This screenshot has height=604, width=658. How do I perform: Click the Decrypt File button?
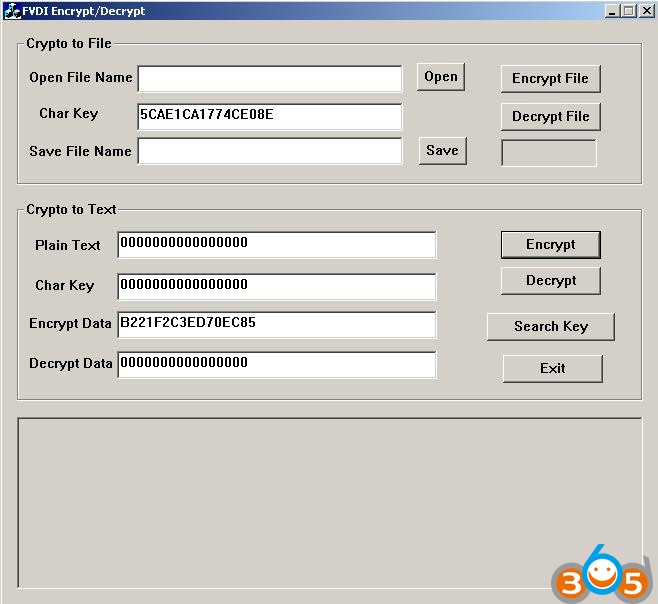pyautogui.click(x=551, y=117)
